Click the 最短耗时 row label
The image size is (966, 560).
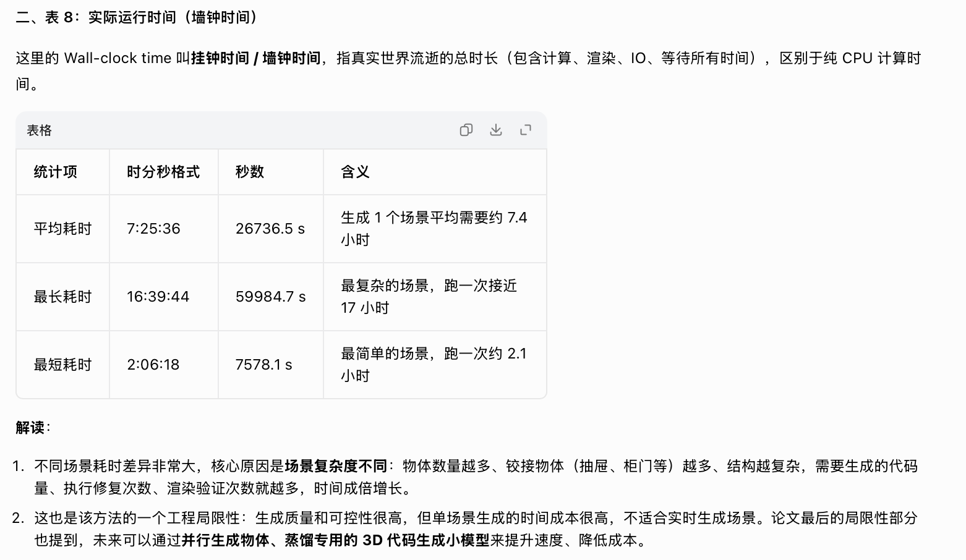pos(62,365)
